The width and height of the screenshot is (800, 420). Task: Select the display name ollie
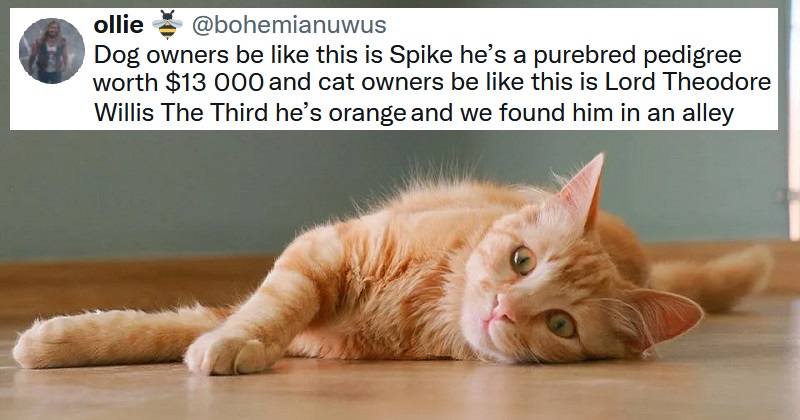[118, 25]
